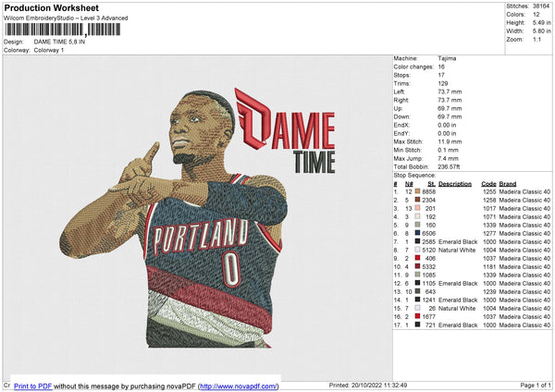
Task: Click the embroidered Dame Time design preview
Action: 197,217
